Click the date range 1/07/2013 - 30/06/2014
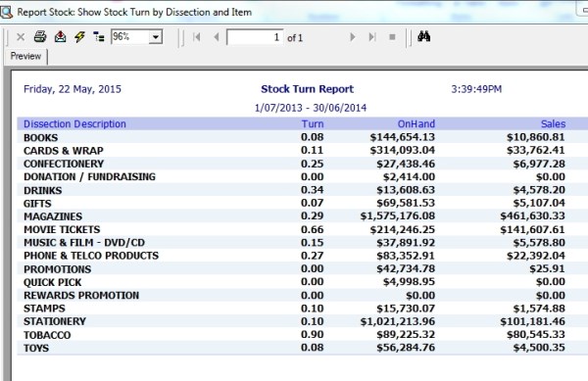The image size is (588, 381). pyautogui.click(x=311, y=108)
